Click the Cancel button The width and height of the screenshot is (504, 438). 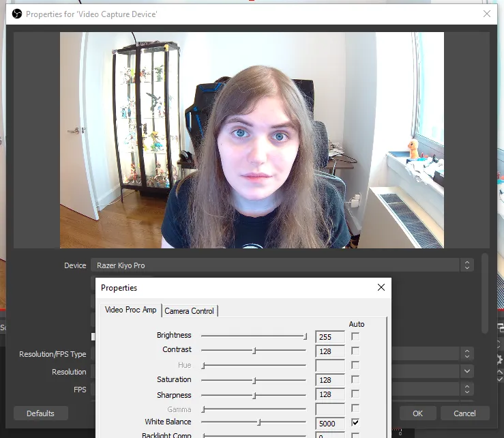464,413
